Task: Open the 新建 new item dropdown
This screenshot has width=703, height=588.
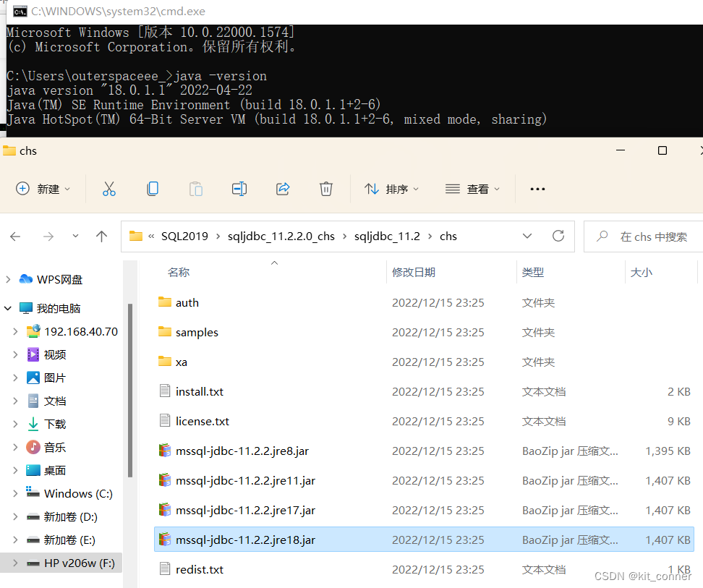Action: click(x=43, y=189)
